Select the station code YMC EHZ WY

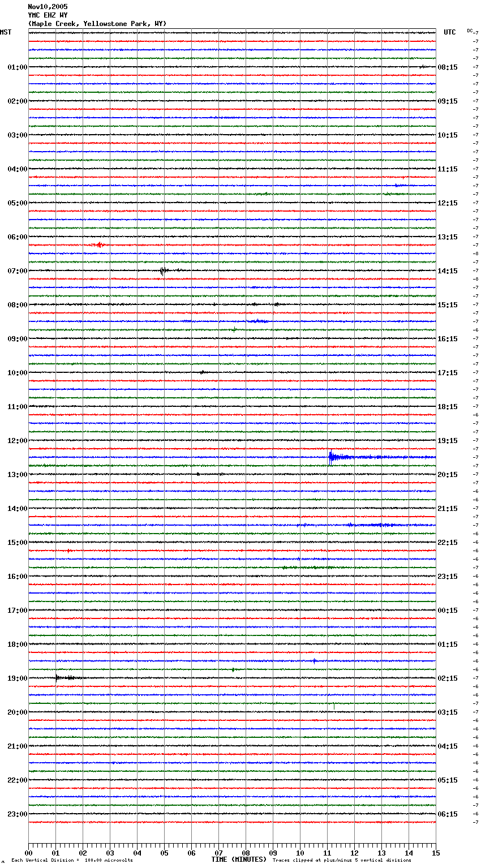click(x=48, y=15)
